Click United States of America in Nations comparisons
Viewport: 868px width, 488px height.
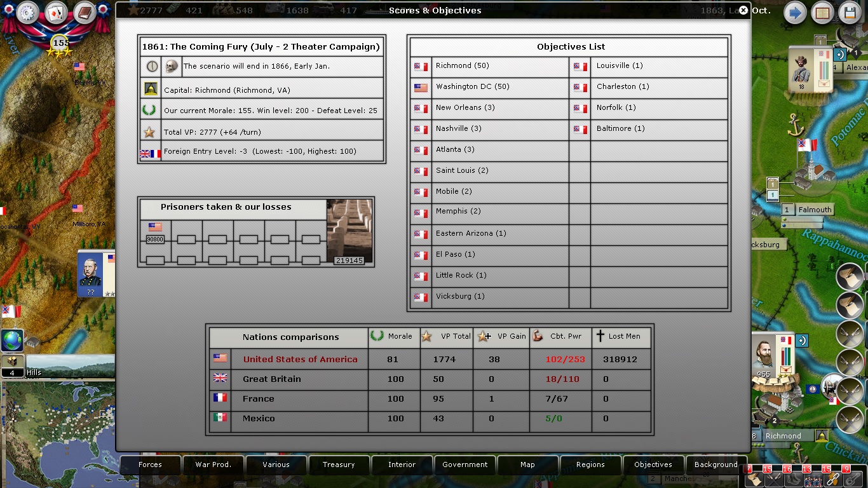point(300,360)
